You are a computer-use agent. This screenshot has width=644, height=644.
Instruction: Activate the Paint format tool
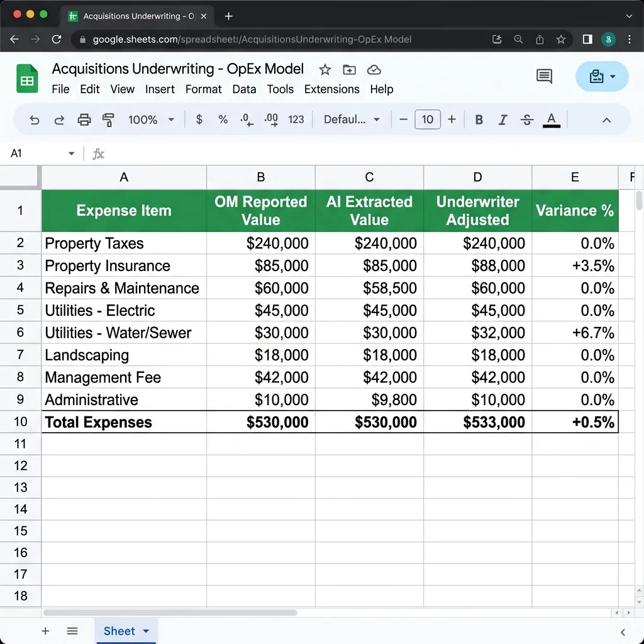(x=108, y=120)
